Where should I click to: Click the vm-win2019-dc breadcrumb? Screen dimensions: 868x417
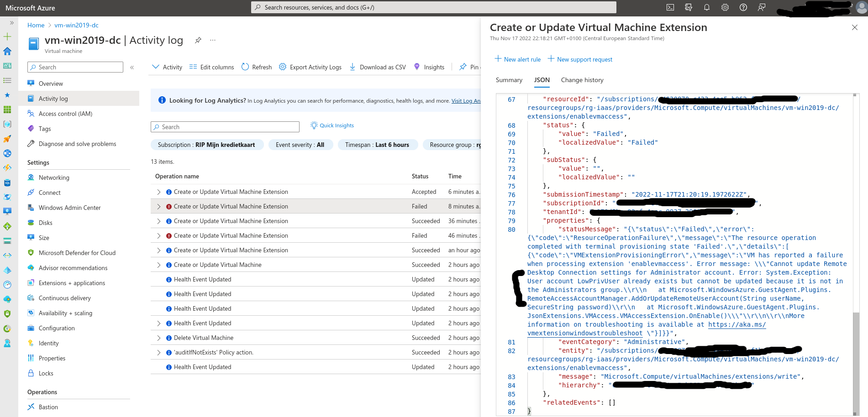click(x=76, y=25)
